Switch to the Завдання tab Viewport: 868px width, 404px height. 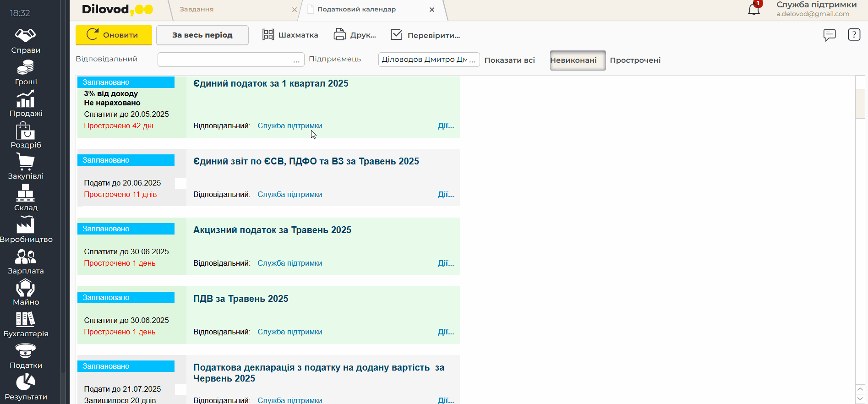click(197, 10)
